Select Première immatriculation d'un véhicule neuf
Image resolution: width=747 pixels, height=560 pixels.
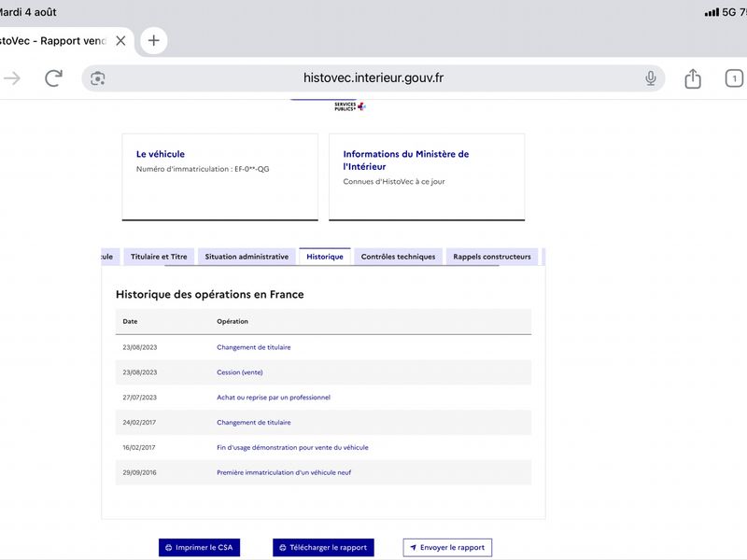tap(284, 472)
